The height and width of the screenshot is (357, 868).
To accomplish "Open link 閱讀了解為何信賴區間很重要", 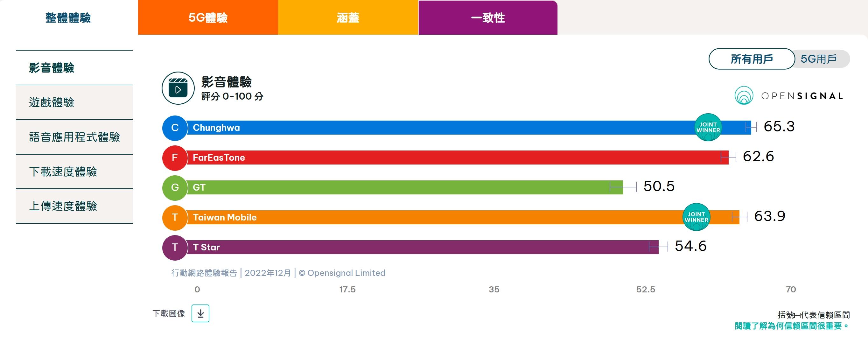I will (x=792, y=326).
